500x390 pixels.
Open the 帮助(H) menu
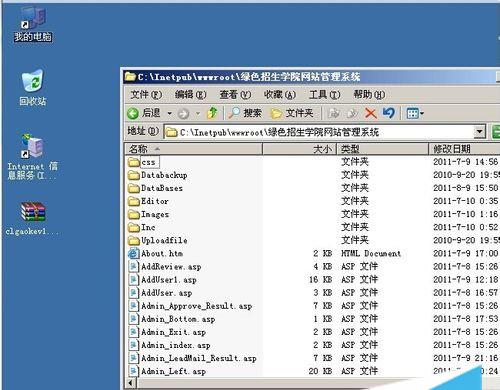[369, 95]
